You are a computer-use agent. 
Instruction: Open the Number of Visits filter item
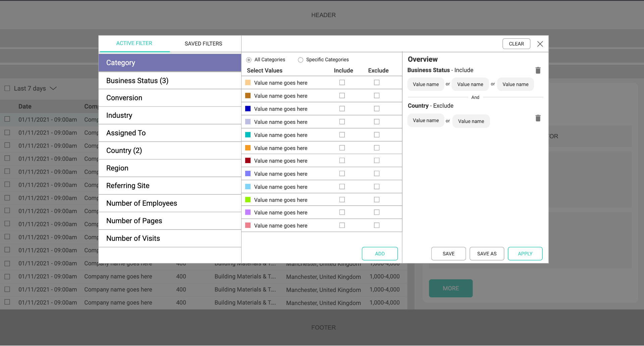click(170, 238)
